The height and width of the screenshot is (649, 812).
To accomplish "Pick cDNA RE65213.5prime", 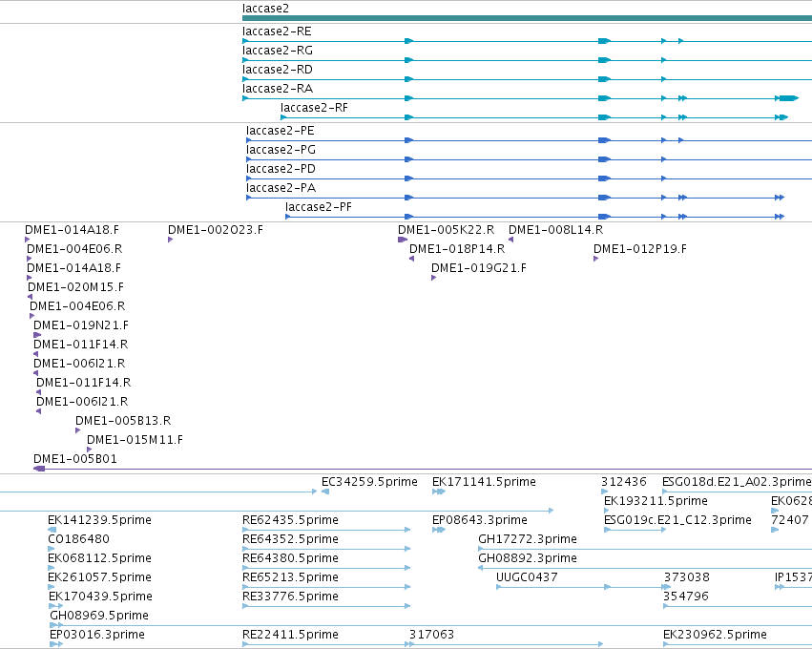I will [290, 578].
